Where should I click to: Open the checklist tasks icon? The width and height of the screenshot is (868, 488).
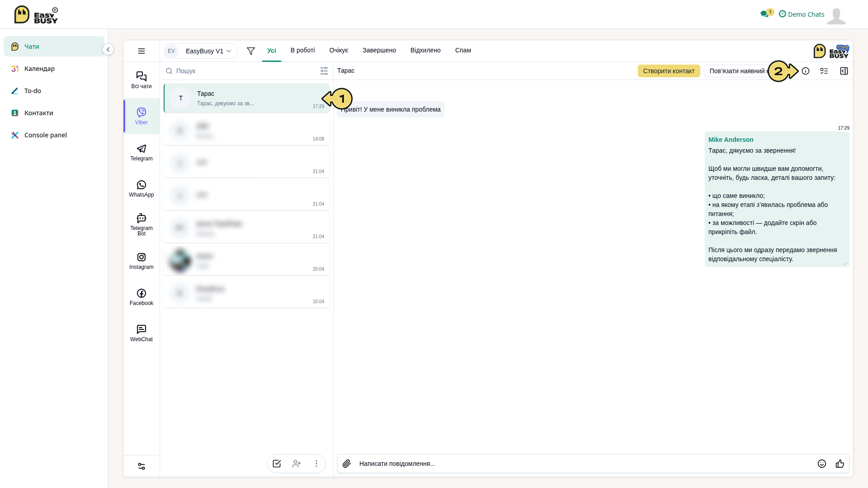pyautogui.click(x=824, y=71)
